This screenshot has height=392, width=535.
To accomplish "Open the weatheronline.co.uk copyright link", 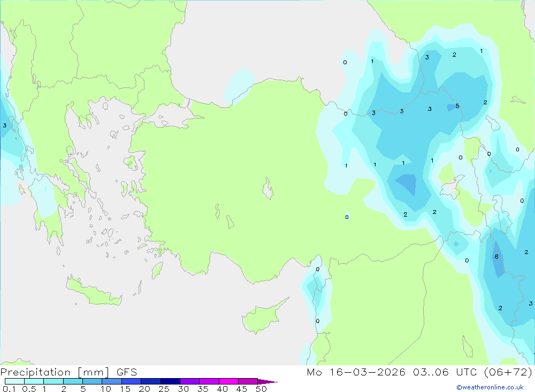I will [490, 387].
